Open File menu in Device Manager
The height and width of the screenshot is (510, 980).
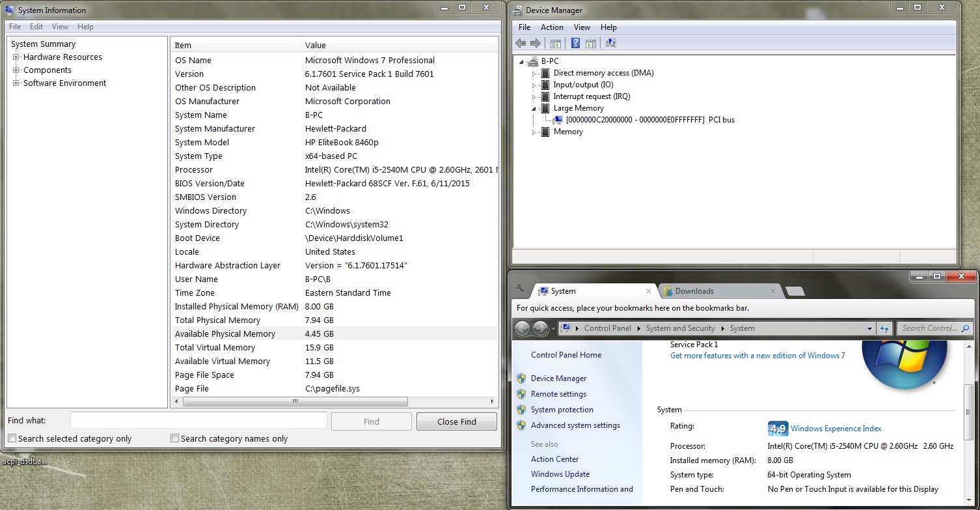524,27
